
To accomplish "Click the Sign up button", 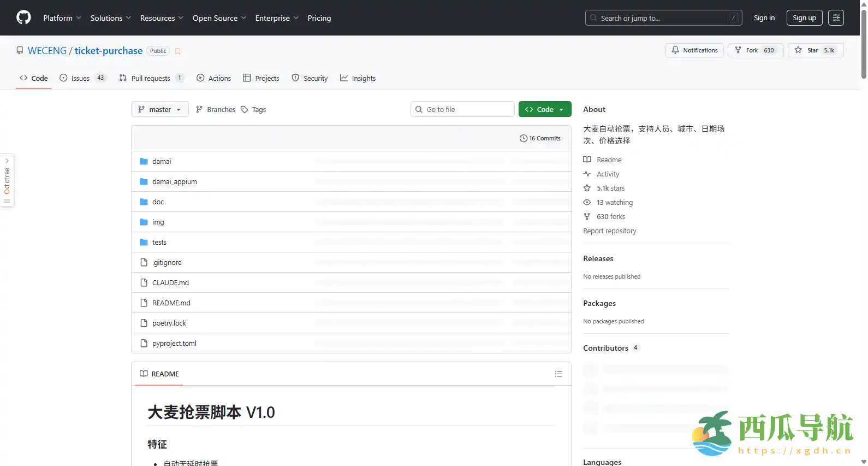I will pyautogui.click(x=804, y=18).
